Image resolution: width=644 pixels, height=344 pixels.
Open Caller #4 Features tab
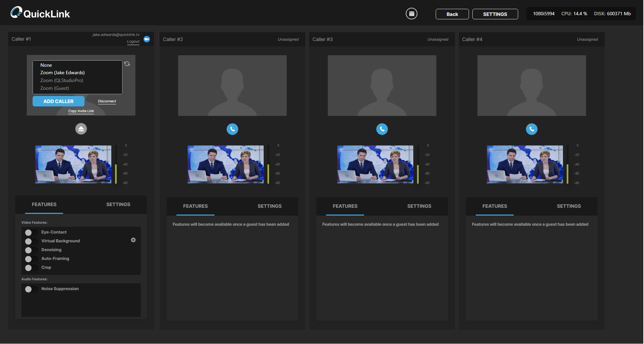coord(495,206)
